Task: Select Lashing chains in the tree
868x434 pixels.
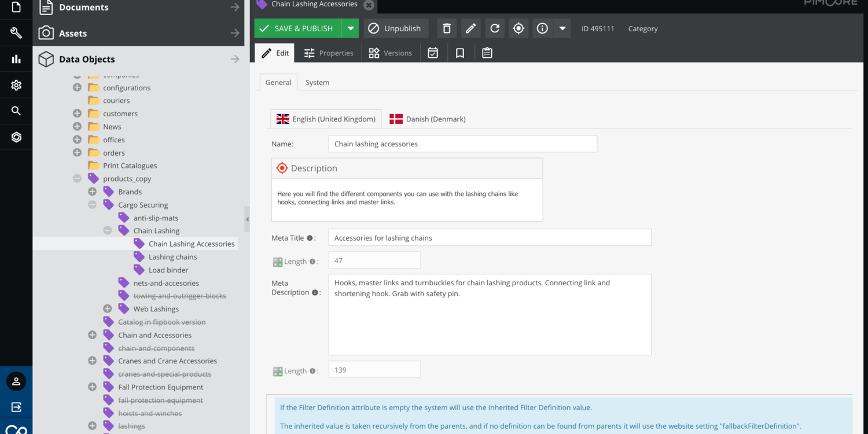Action: (x=172, y=257)
